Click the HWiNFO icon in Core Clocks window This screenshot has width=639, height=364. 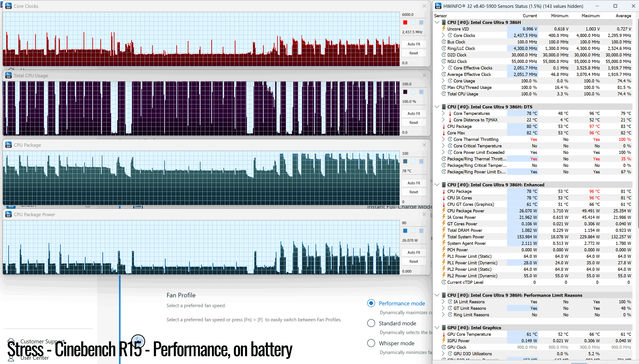[x=9, y=6]
